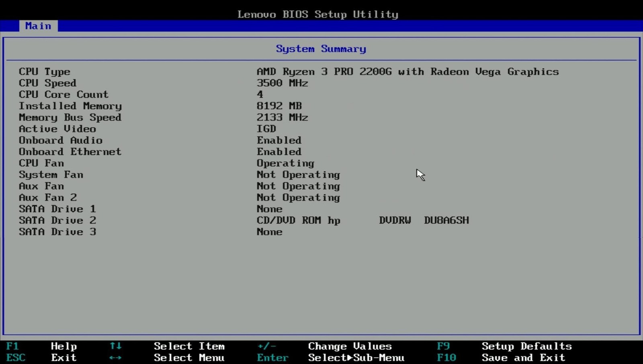Click the Aux Fan 2 label
The width and height of the screenshot is (643, 364).
(47, 198)
